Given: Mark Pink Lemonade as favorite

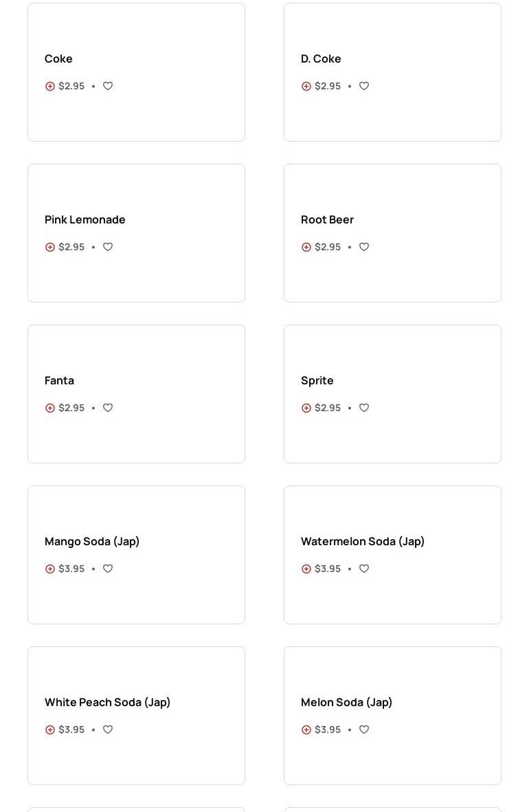Looking at the screenshot, I should point(108,247).
